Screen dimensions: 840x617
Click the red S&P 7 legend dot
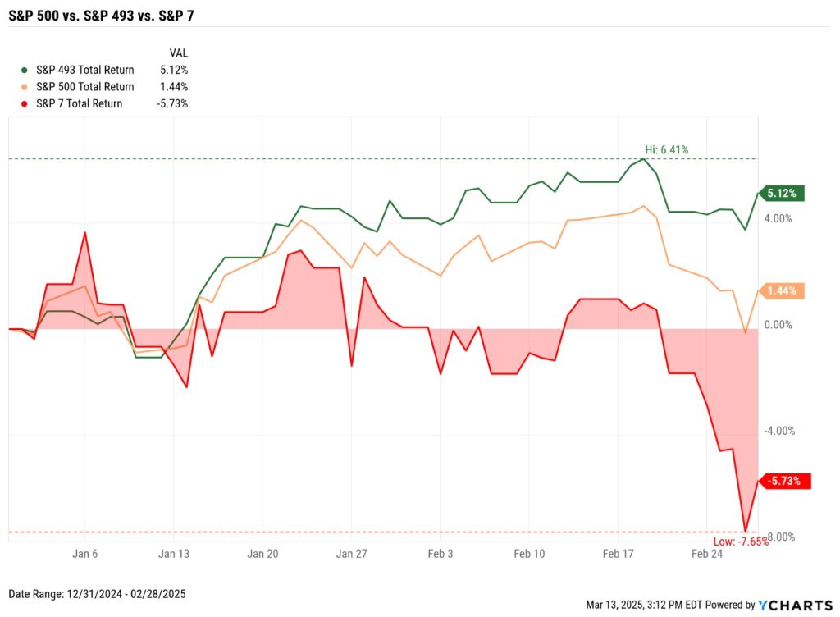pyautogui.click(x=24, y=104)
